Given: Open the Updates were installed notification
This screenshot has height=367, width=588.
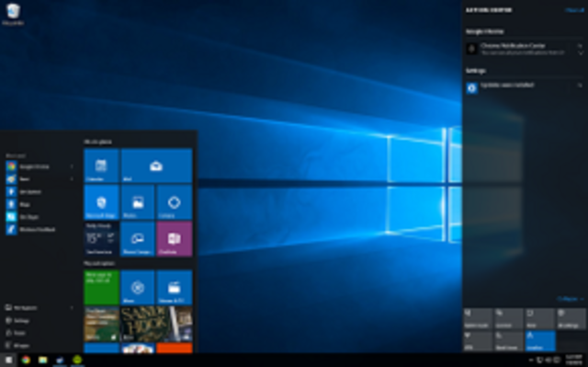Looking at the screenshot, I should (x=520, y=87).
